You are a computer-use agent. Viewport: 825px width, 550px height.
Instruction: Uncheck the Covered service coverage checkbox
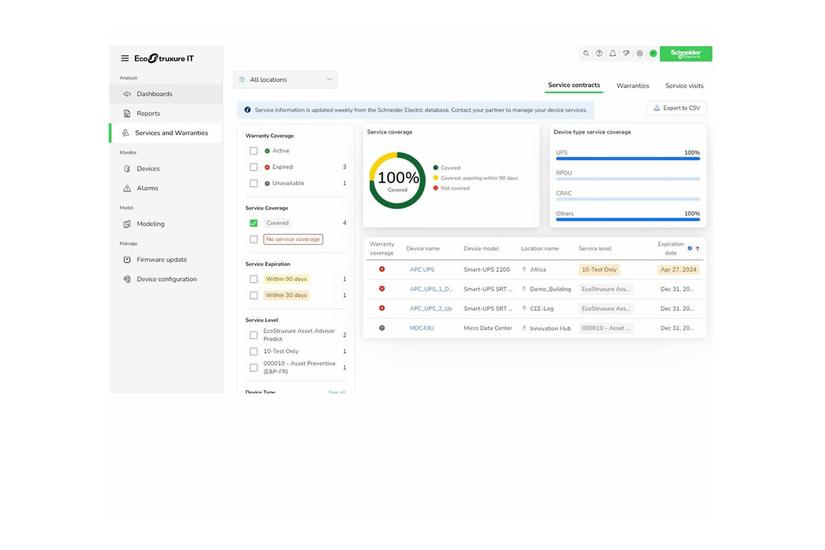click(254, 223)
